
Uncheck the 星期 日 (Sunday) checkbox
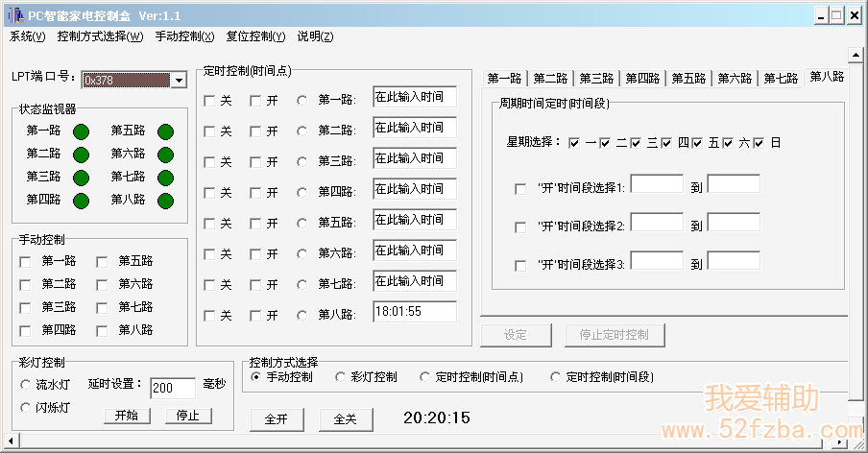[x=759, y=143]
